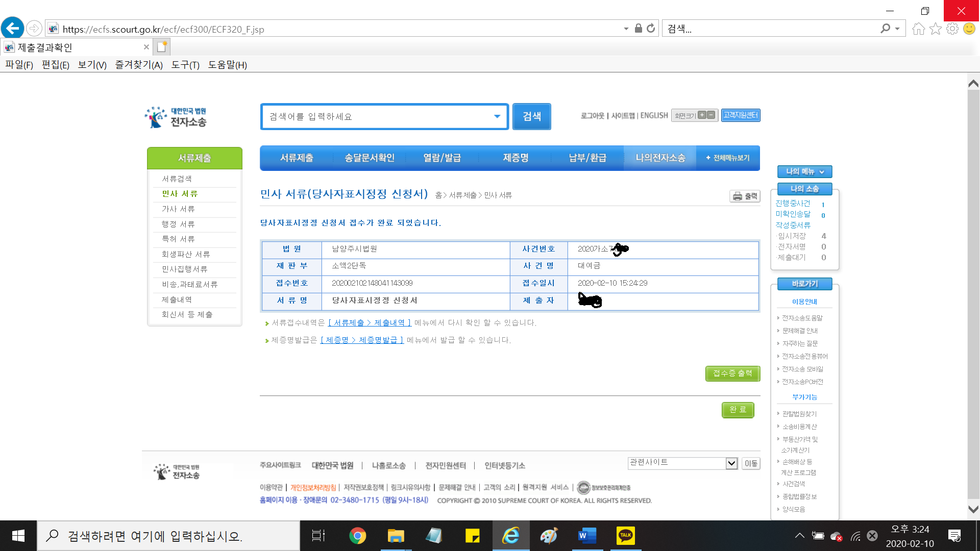
Task: Click the favorites star icon
Action: [x=935, y=29]
